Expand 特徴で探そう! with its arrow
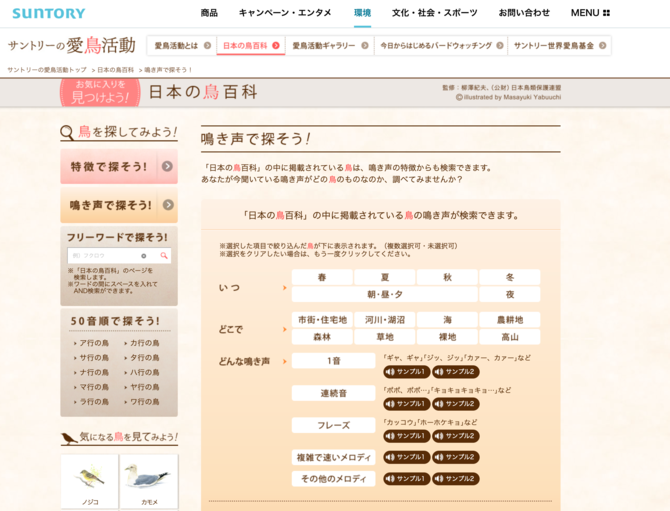Viewport: 670px width, 511px height. click(x=167, y=167)
